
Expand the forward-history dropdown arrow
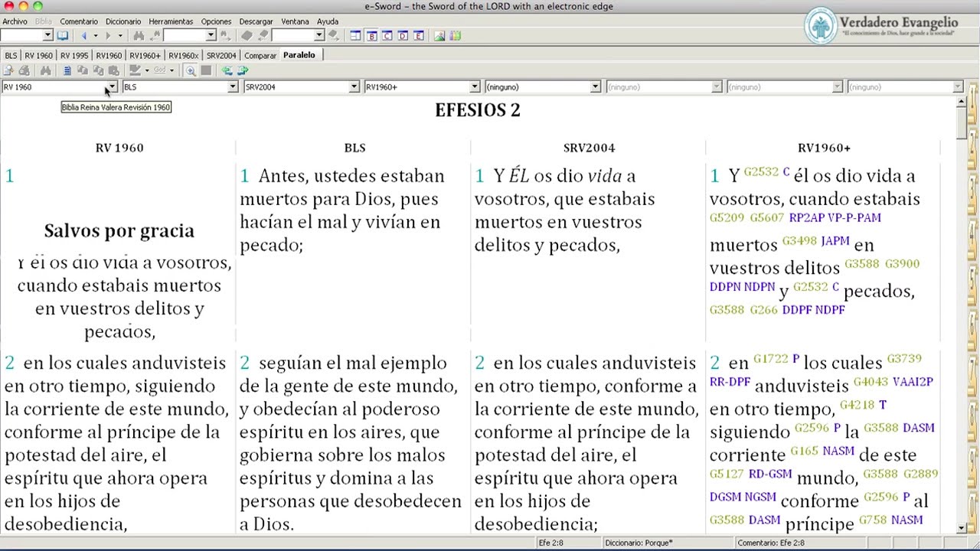point(120,35)
